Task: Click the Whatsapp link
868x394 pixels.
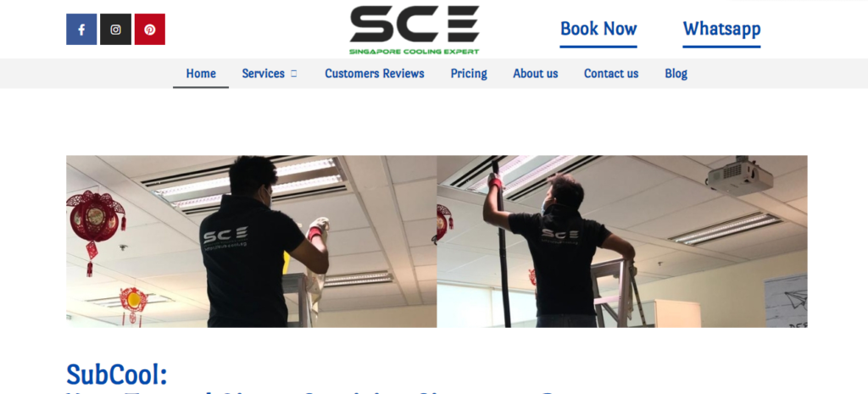Action: pos(722,30)
